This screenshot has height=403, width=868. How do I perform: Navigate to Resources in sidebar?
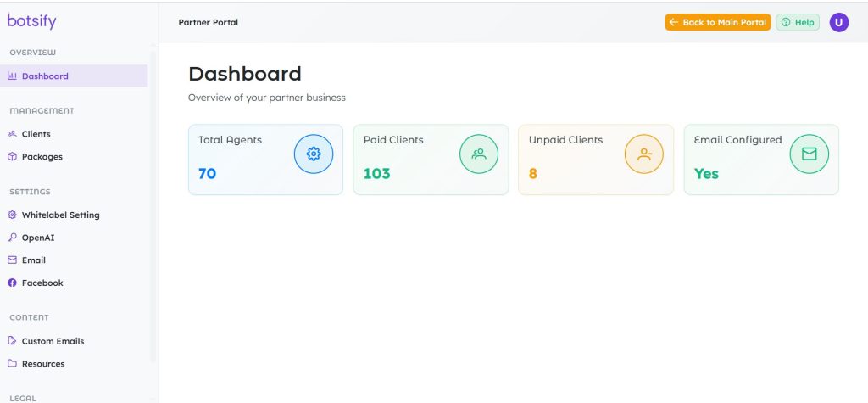(43, 364)
